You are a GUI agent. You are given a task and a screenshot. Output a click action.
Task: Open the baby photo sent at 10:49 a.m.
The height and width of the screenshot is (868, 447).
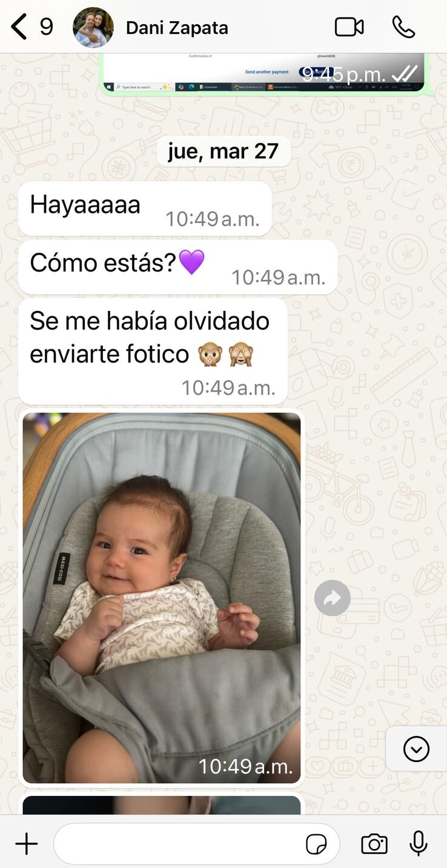point(162,598)
